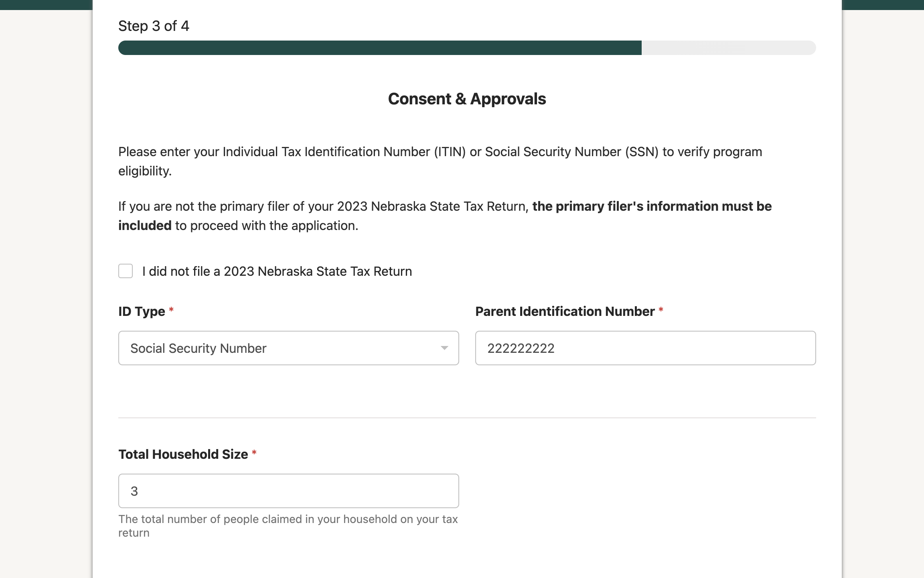Click the ID Type dropdown arrow

444,348
